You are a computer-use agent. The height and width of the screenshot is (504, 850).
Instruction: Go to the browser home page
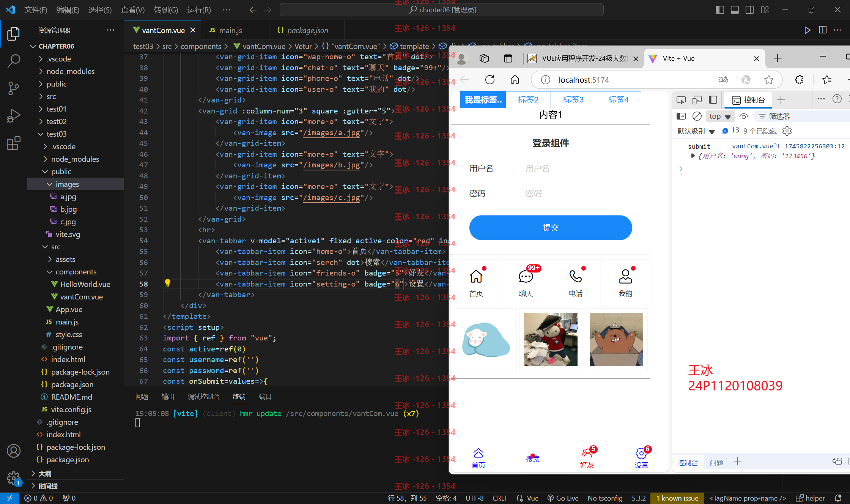click(515, 80)
